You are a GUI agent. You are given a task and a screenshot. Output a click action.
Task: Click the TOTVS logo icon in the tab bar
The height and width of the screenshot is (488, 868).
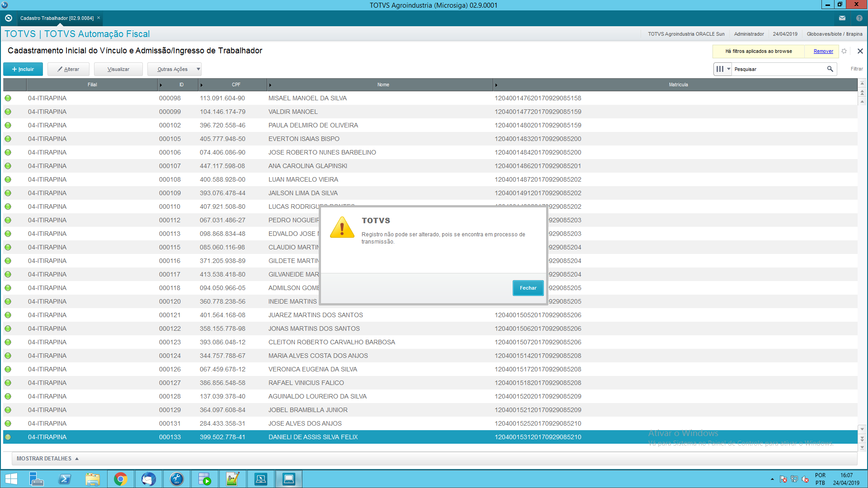[8, 18]
